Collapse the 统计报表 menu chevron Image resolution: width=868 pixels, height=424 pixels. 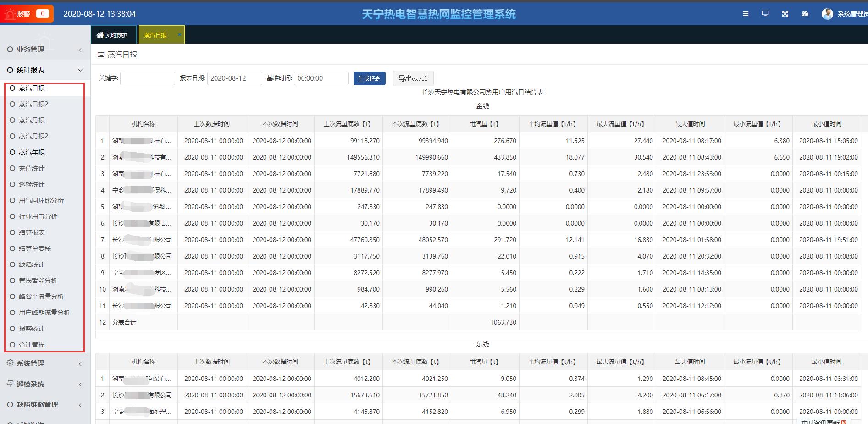click(x=80, y=70)
